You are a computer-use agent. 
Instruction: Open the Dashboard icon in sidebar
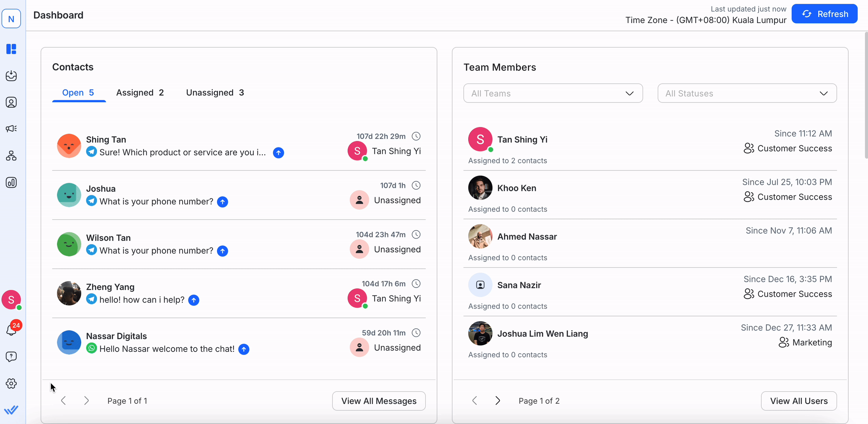point(11,49)
